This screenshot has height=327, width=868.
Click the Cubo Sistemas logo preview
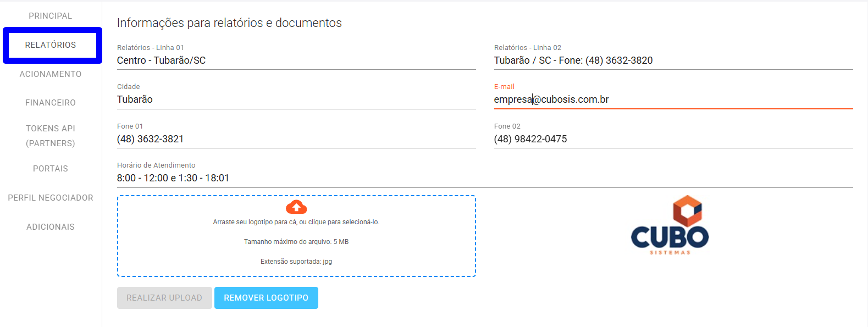pos(670,225)
